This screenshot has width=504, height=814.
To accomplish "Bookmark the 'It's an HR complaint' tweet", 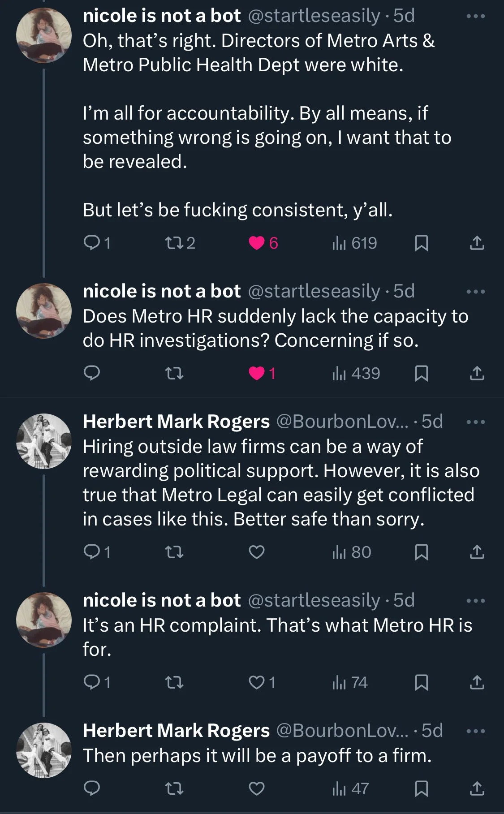I will pos(421,682).
